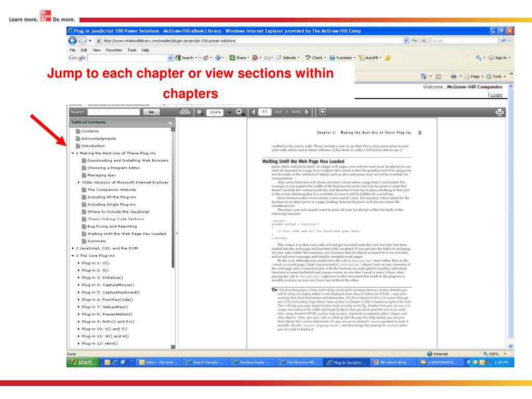Image resolution: width=532 pixels, height=399 pixels.
Task: Click the Google Toolbar AutoFill button
Action: tap(370, 58)
